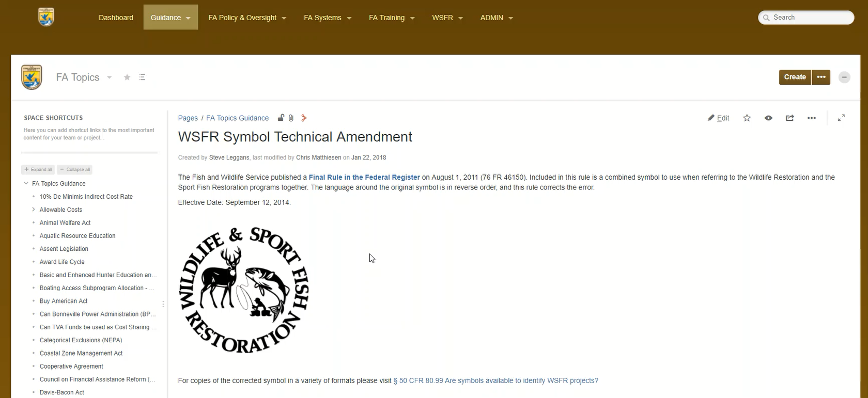Open the Coastal Zone Management Act page
Screen dimensions: 868x398
coord(81,353)
